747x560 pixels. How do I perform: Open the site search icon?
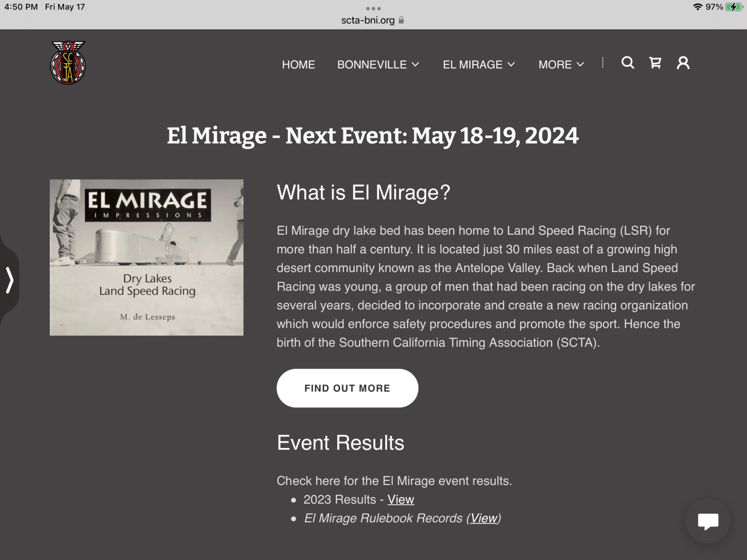[627, 63]
